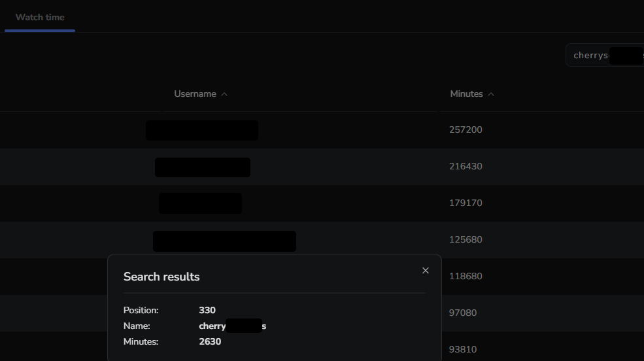This screenshot has width=644, height=361.
Task: Sort the table by Username header text
Action: click(x=195, y=94)
